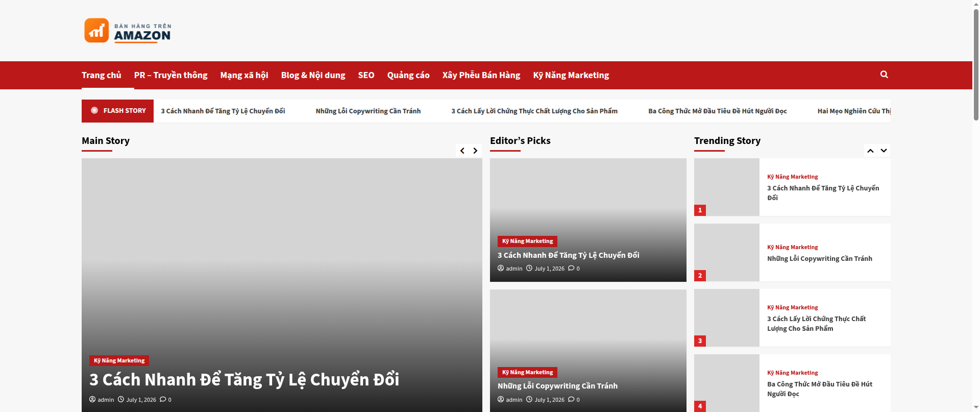Click flash story '3 Cách Nhanh Để Tăng Tỷ Lệ Chuyển Đổi'
The image size is (980, 412).
(223, 111)
